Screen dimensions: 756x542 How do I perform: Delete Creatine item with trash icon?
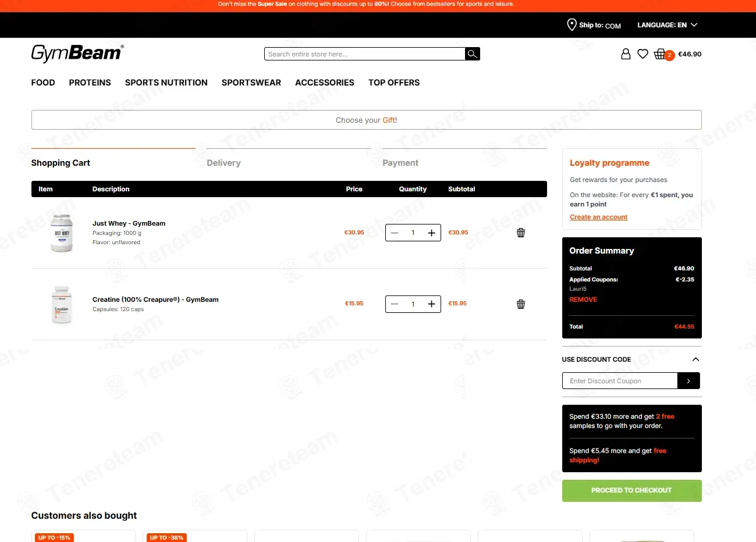tap(521, 304)
